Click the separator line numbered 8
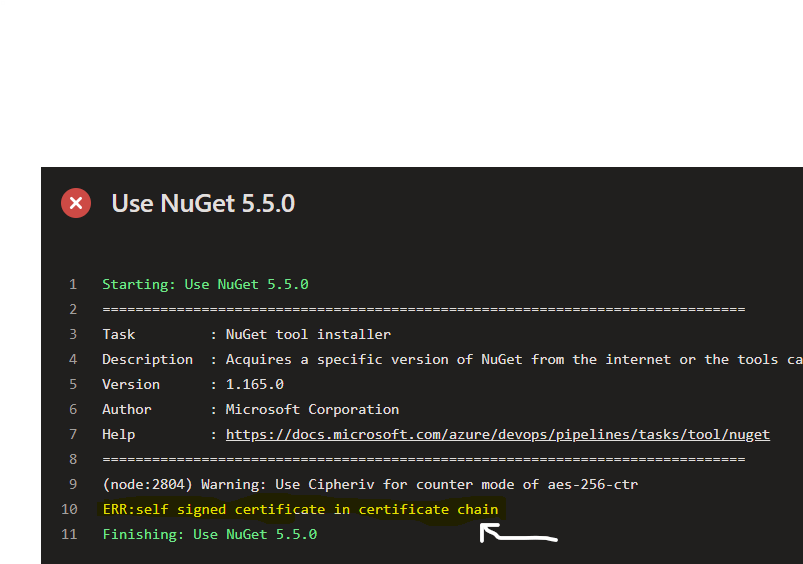The width and height of the screenshot is (803, 564). [424, 459]
